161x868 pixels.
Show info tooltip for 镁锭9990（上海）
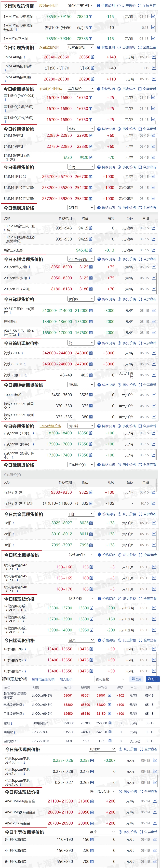(33, 433)
